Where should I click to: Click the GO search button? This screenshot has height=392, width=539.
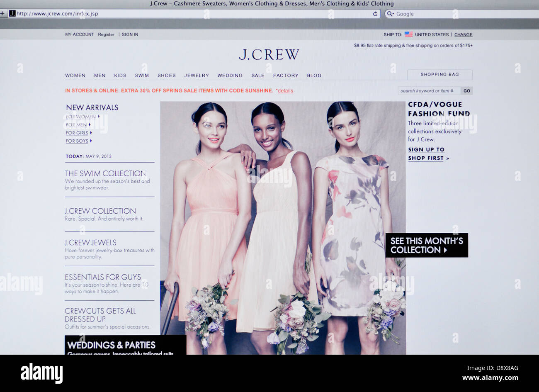pyautogui.click(x=467, y=91)
